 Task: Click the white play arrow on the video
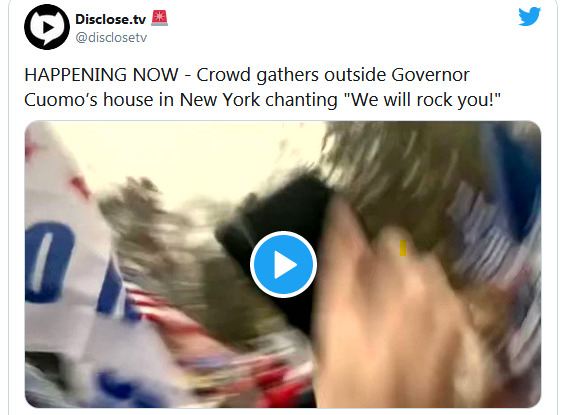285,265
